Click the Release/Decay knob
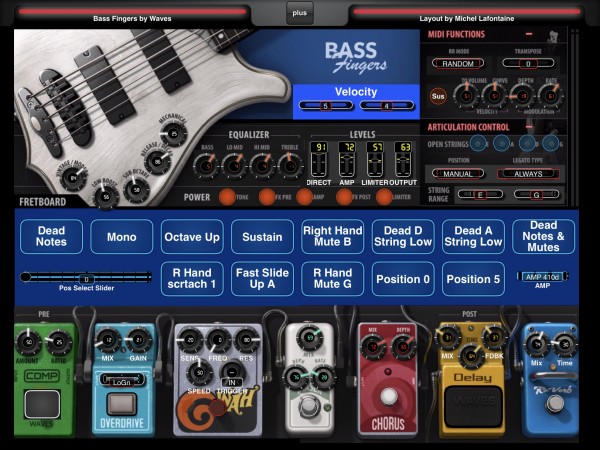 (x=157, y=161)
